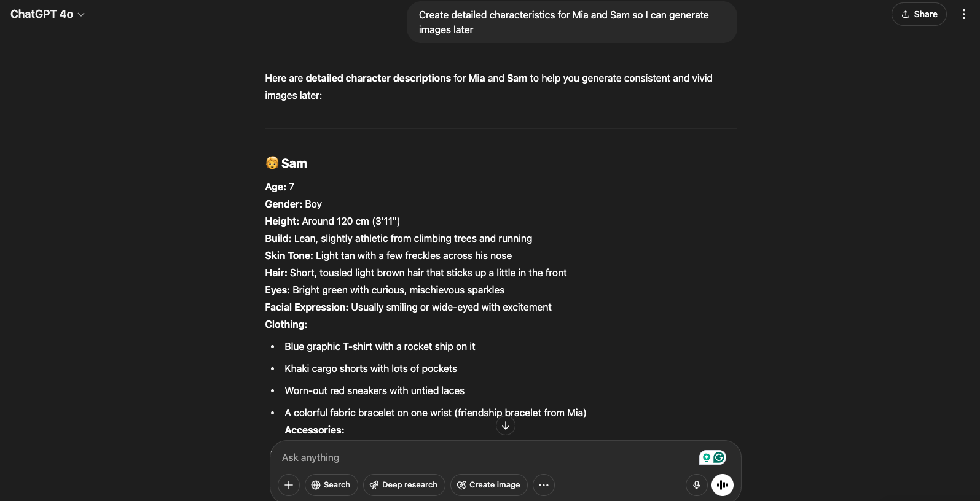The image size is (980, 501).
Task: Select the microphone icon for dictation
Action: [696, 484]
